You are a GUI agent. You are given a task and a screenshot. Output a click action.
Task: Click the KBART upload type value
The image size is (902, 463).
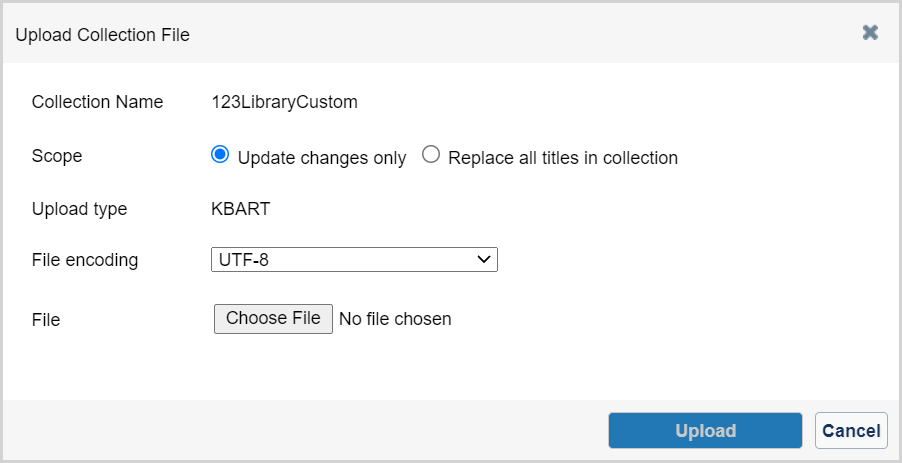pyautogui.click(x=240, y=209)
